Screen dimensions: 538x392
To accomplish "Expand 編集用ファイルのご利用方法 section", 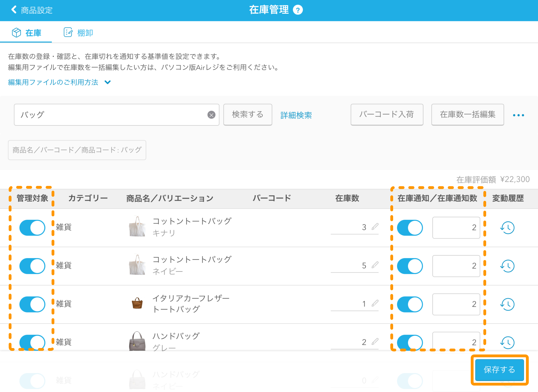I will click(59, 82).
